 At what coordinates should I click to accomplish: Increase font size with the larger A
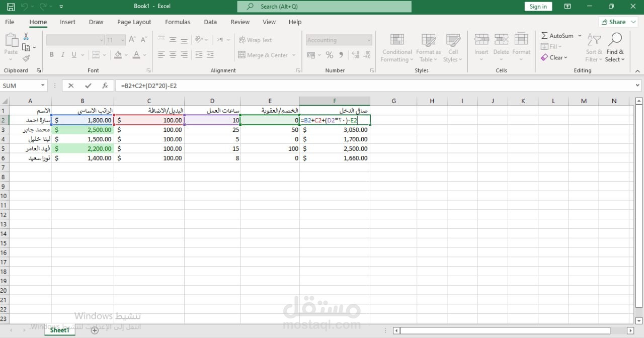[x=132, y=40]
